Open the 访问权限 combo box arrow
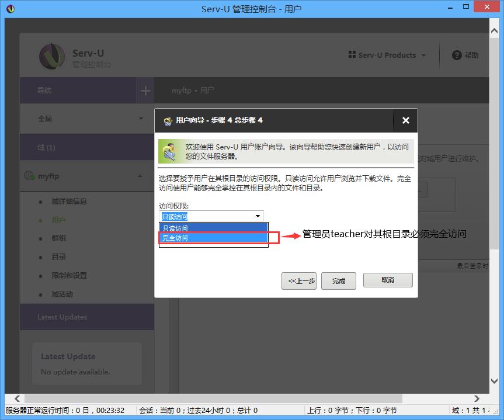This screenshot has width=504, height=420. coord(258,216)
